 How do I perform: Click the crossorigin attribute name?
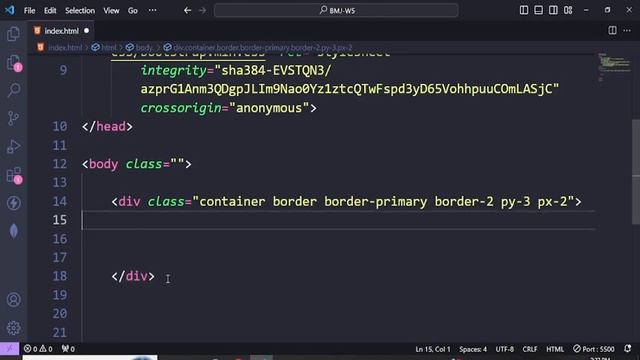coord(181,108)
